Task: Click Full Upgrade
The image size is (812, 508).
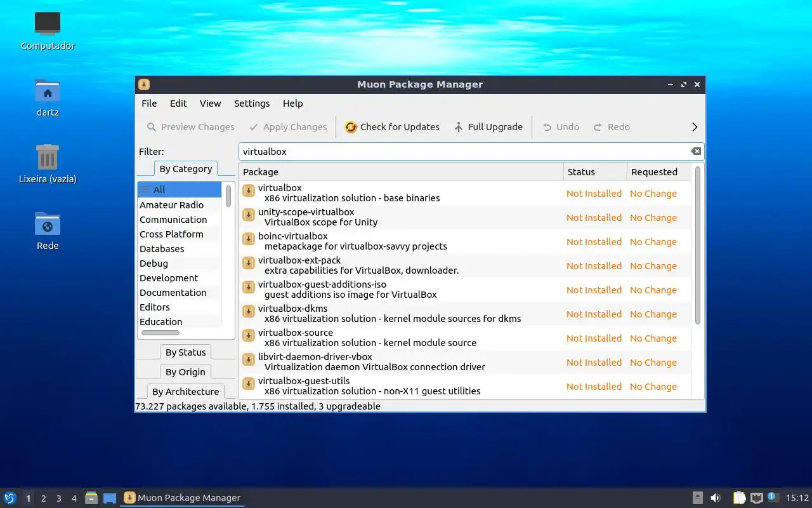Action: (488, 127)
